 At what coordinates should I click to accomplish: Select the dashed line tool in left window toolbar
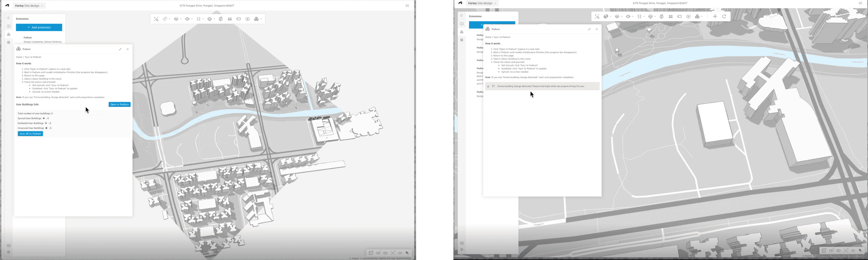(x=199, y=19)
